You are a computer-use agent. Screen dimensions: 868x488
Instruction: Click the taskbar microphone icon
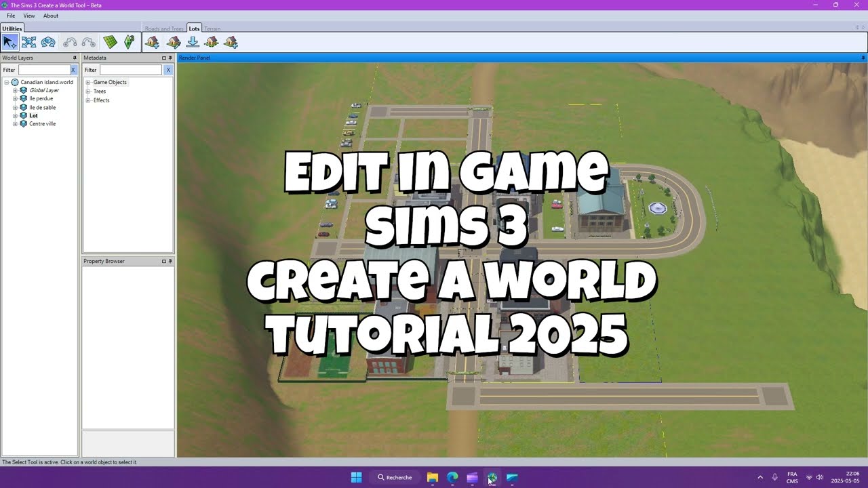(774, 477)
